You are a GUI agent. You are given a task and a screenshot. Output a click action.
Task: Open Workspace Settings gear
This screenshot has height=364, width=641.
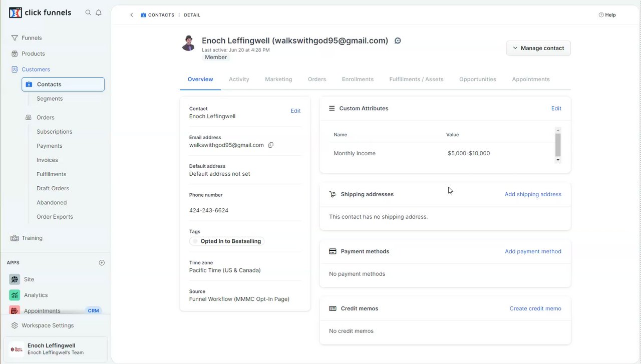(x=15, y=325)
